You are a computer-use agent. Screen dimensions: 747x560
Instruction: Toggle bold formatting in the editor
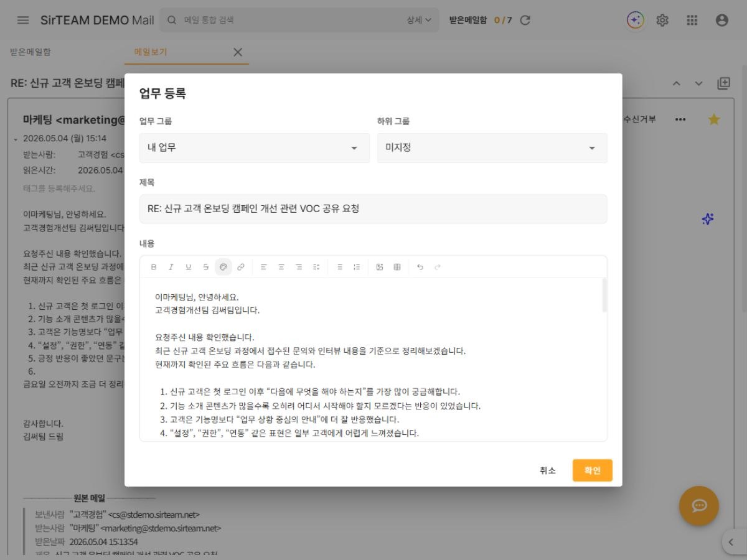pyautogui.click(x=154, y=267)
